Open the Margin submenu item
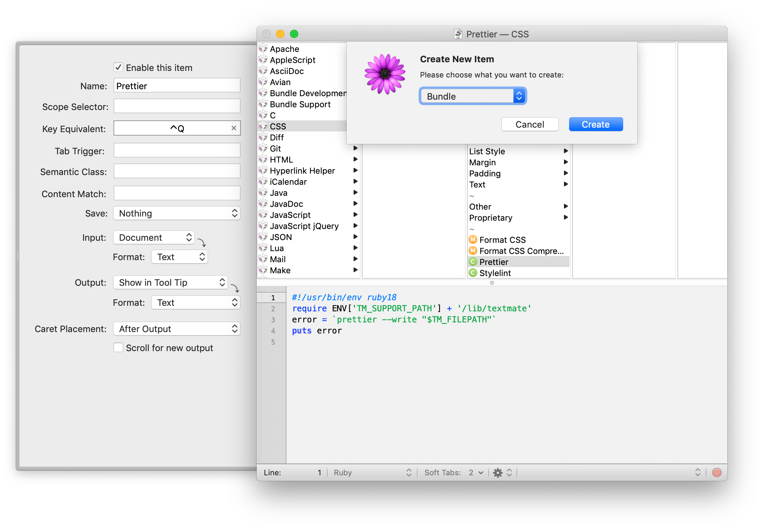Viewport: 766px width, 532px height. pyautogui.click(x=482, y=162)
